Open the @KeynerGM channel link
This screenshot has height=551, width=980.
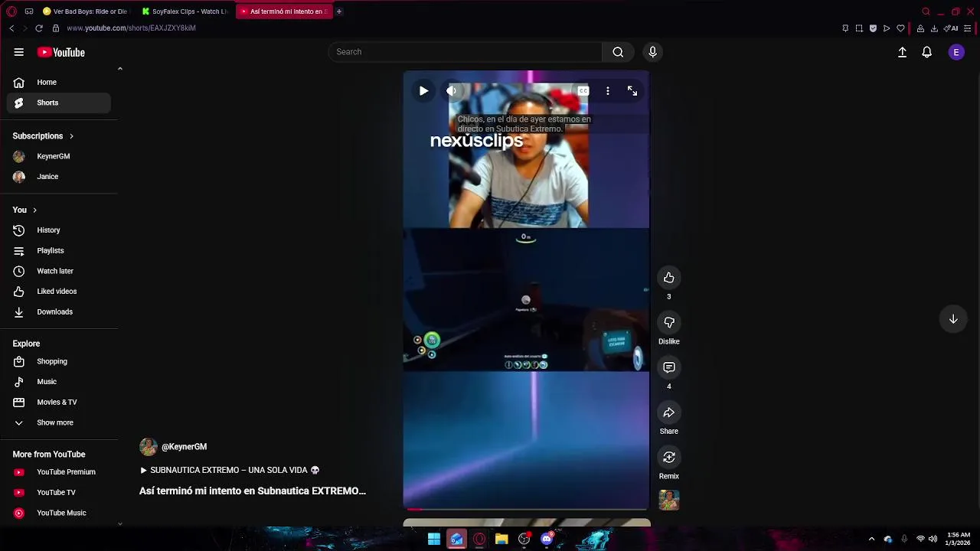(x=184, y=447)
